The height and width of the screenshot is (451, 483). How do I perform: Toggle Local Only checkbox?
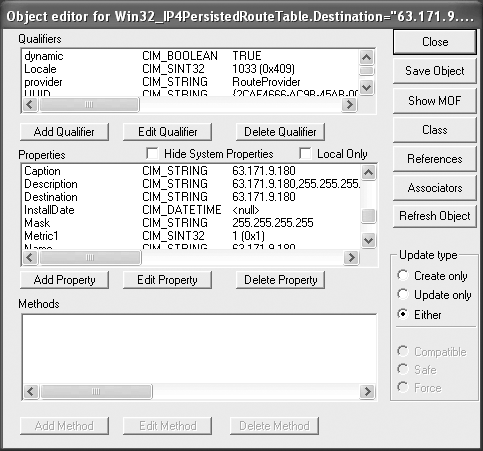(305, 154)
